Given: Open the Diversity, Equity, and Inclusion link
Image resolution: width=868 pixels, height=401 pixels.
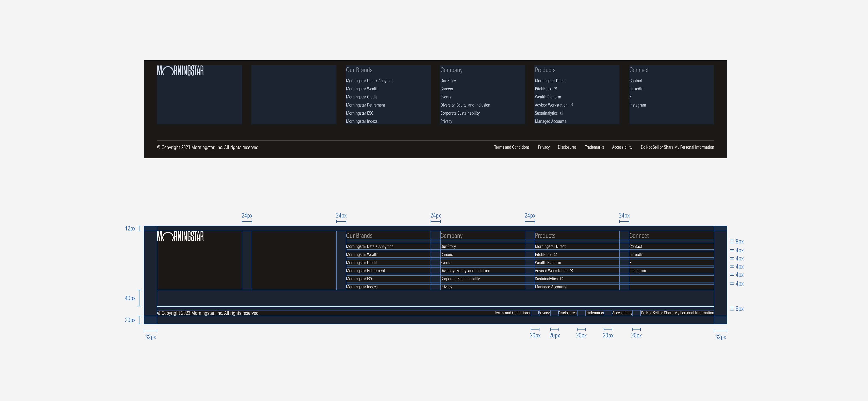Looking at the screenshot, I should click(x=465, y=105).
